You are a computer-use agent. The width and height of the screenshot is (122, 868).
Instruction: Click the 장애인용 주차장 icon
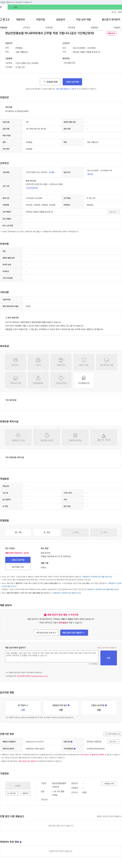coord(18,437)
